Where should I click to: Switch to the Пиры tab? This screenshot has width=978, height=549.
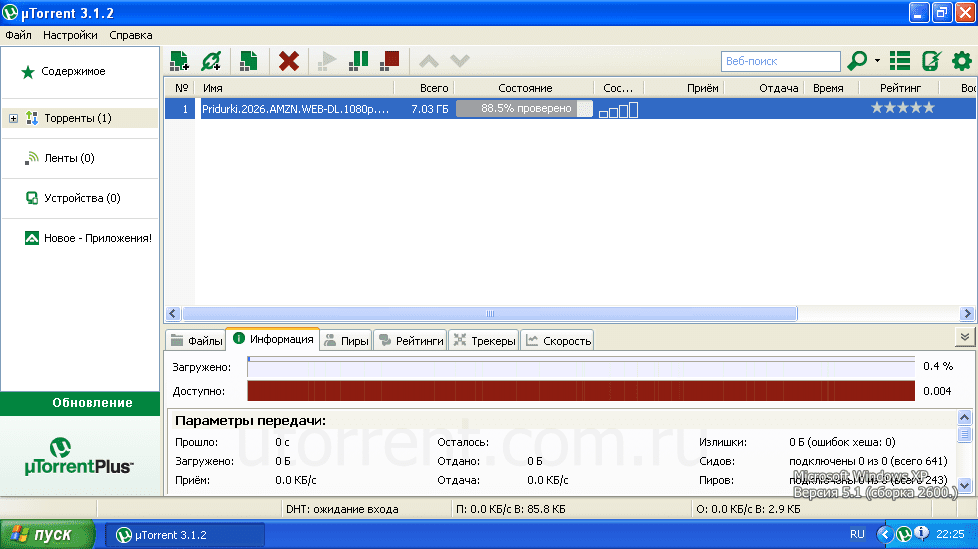coord(346,341)
